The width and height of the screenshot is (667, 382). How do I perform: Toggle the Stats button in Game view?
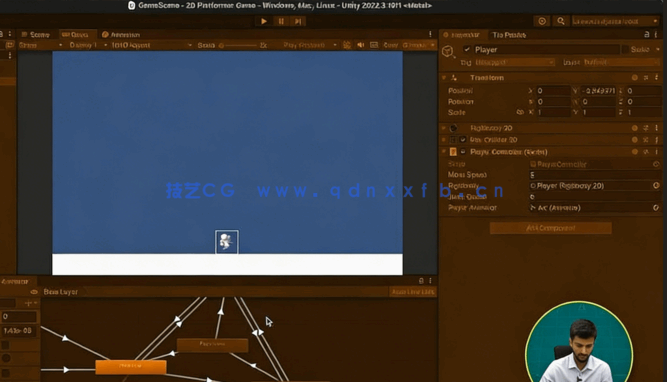point(390,45)
